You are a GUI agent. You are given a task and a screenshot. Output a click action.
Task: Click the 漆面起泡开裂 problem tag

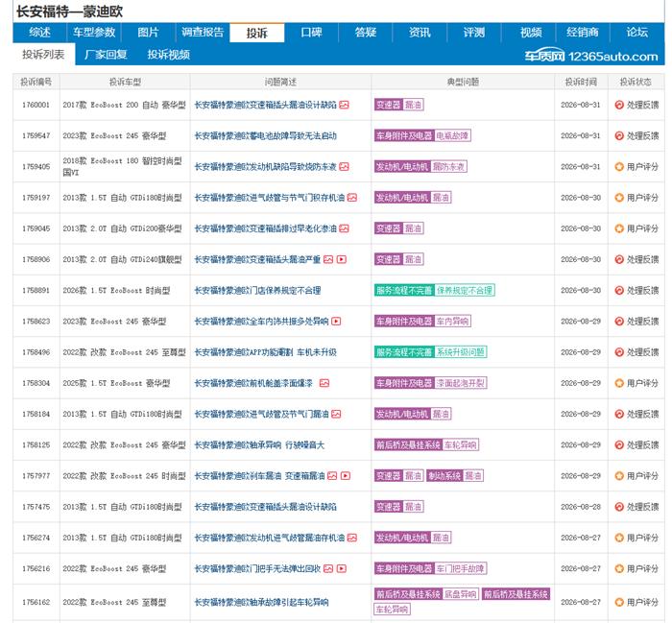click(x=460, y=383)
